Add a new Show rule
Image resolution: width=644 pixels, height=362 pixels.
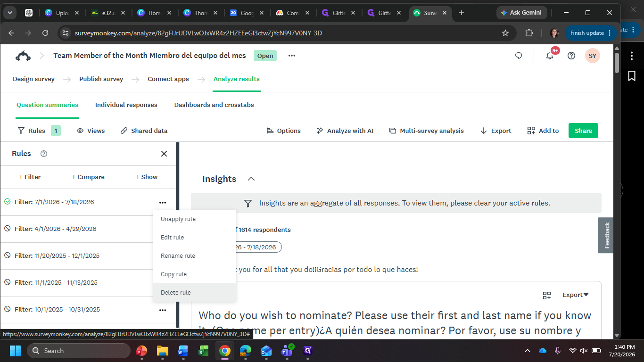point(147,177)
